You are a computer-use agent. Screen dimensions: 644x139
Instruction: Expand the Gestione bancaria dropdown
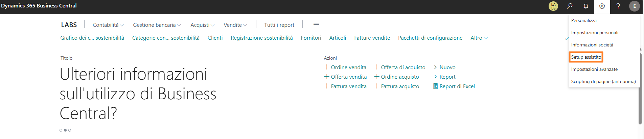pos(157,25)
